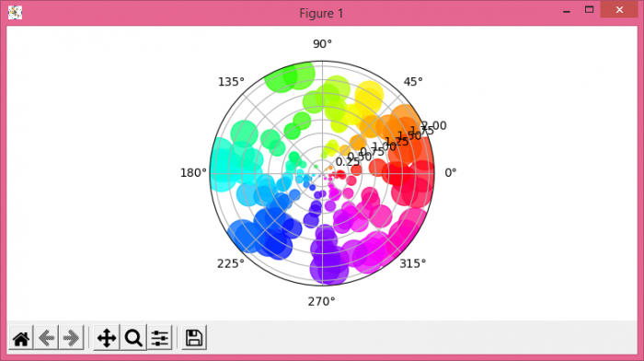Click the 0.25 radial tick label
644x361 pixels.
[x=348, y=161]
